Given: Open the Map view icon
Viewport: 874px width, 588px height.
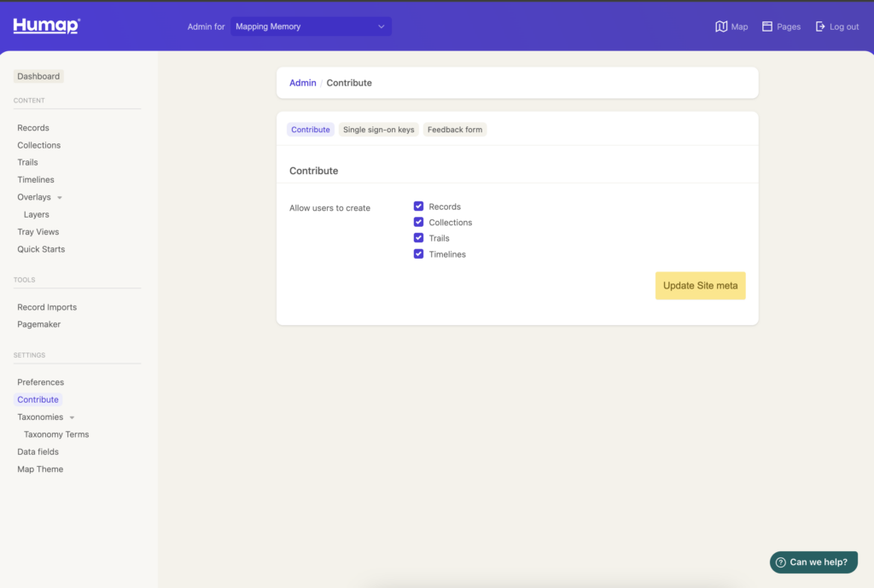Looking at the screenshot, I should click(721, 26).
